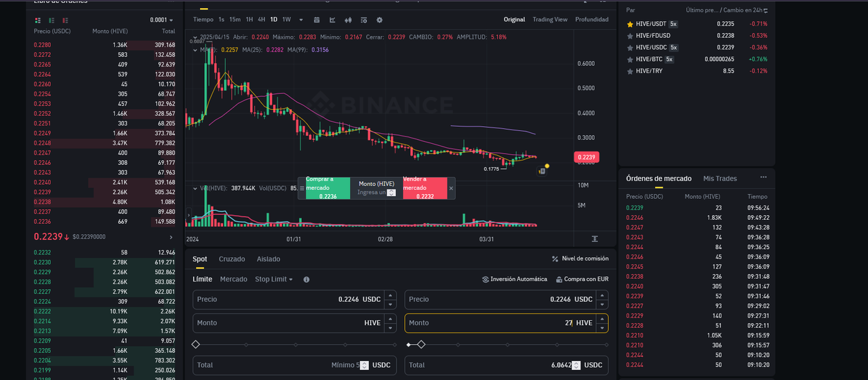Open Mis Trades tab
The height and width of the screenshot is (380, 868).
point(720,178)
